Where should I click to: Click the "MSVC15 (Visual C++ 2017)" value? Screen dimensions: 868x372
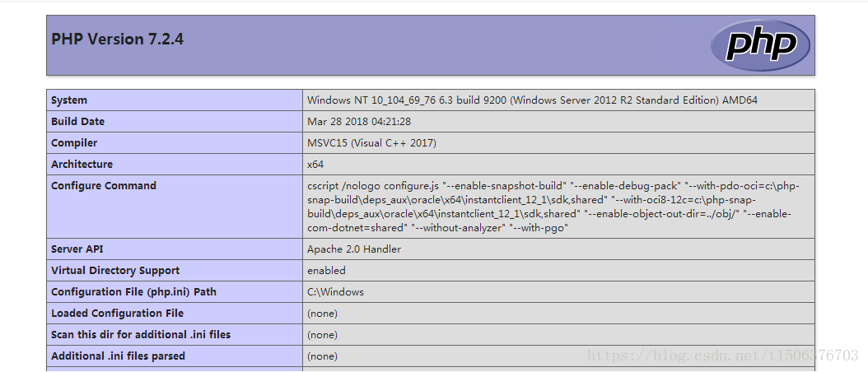point(372,143)
